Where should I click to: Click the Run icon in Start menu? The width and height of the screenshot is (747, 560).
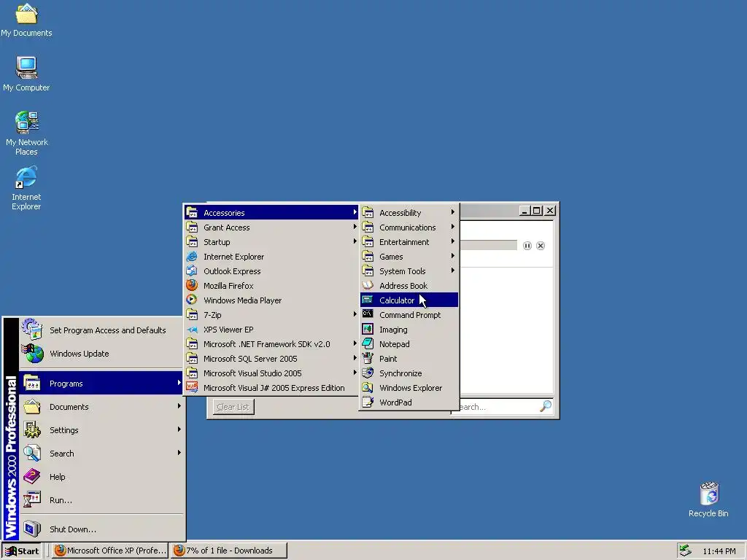coord(32,499)
